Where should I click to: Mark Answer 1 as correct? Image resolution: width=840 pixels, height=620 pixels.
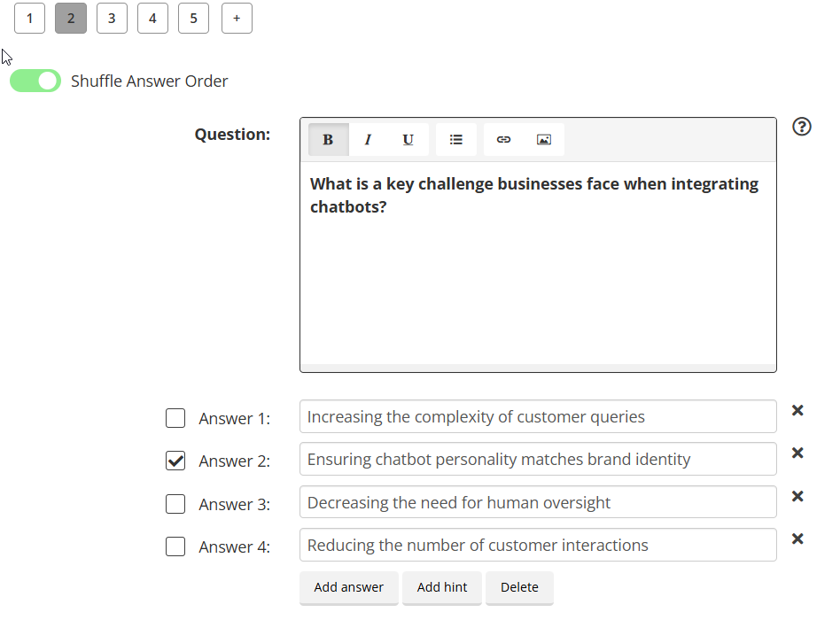175,418
